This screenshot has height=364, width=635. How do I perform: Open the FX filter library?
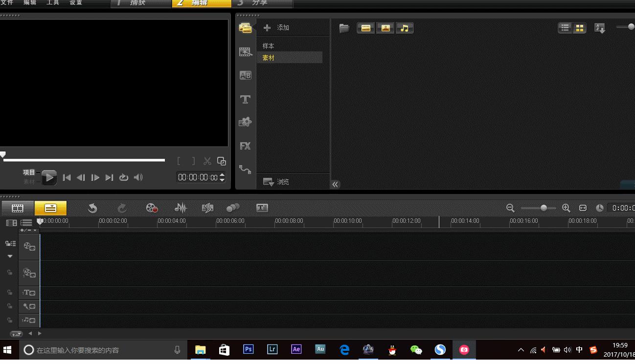click(x=245, y=146)
